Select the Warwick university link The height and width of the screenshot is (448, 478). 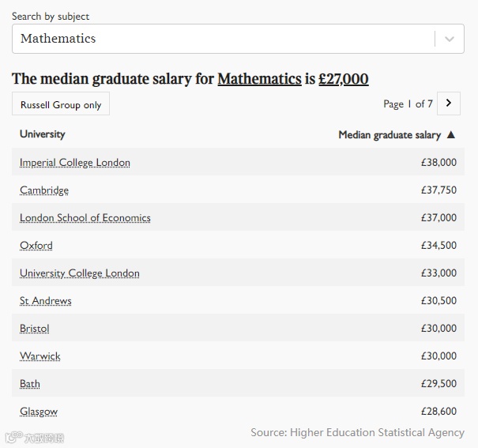tap(40, 356)
